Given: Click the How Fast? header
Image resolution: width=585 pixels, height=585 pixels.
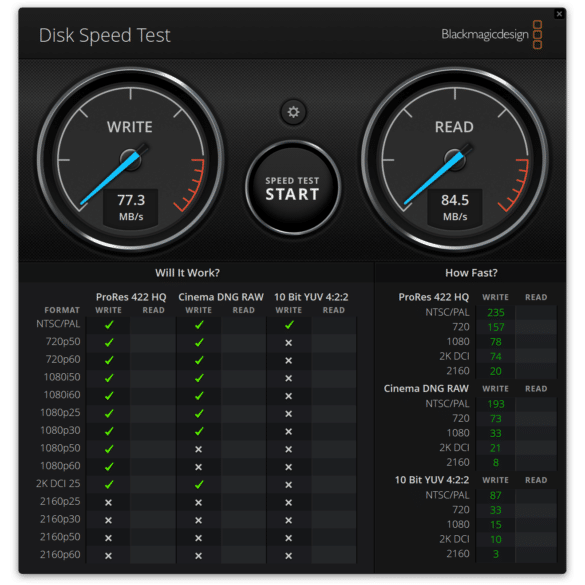Looking at the screenshot, I should [x=471, y=273].
